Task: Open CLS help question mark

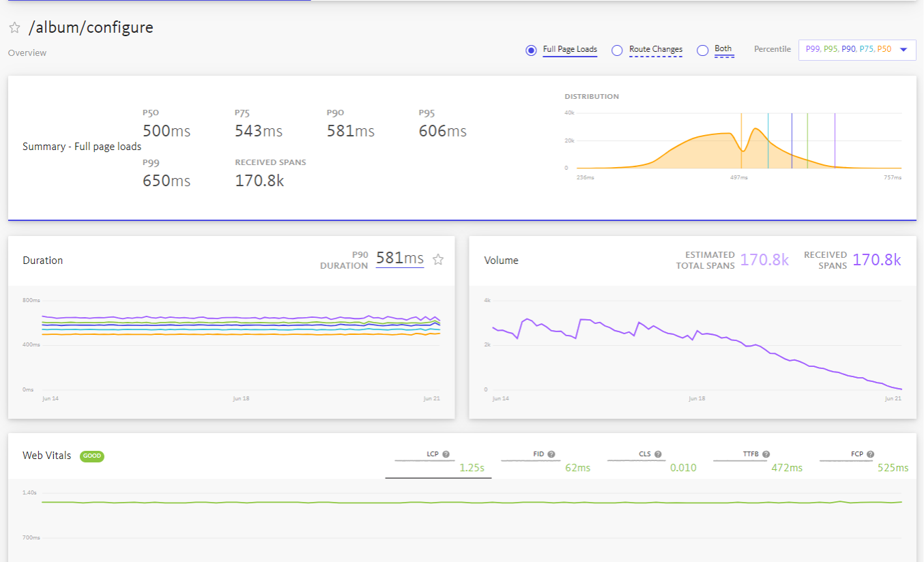Action: point(658,454)
